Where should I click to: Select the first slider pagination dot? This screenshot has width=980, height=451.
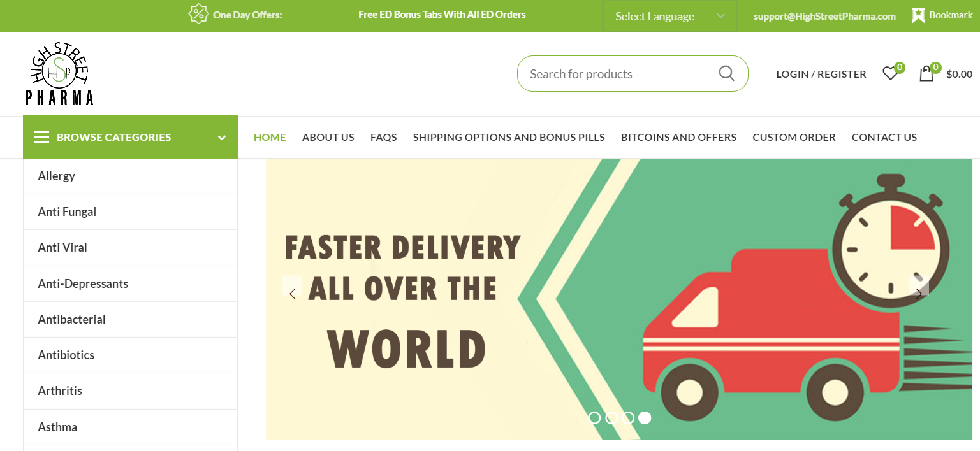pos(594,418)
